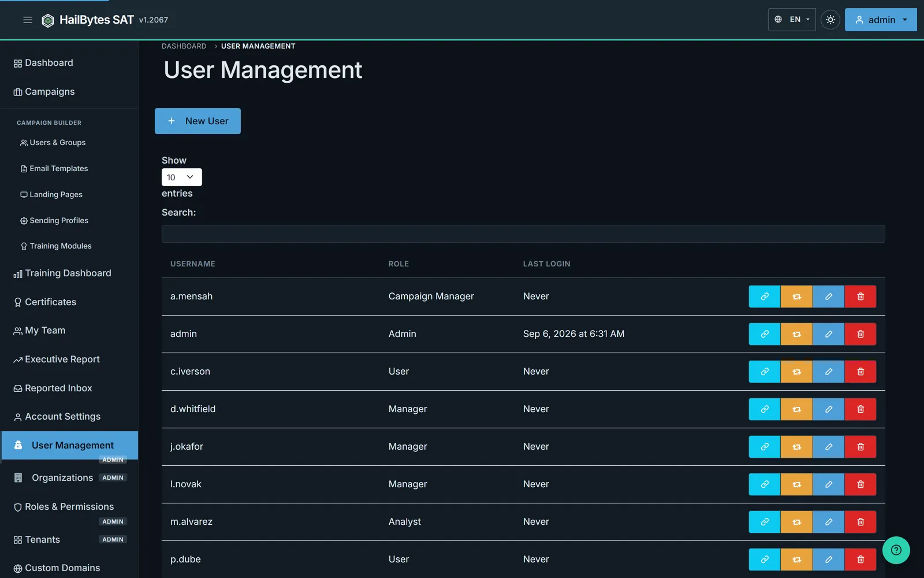This screenshot has width=924, height=578.
Task: Edit user m.alvarez pencil icon
Action: pos(828,522)
